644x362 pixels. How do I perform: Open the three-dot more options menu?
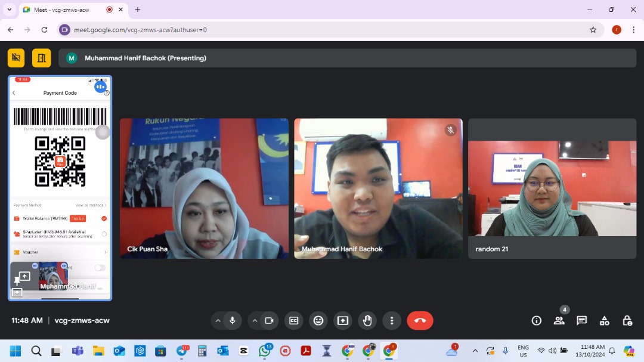click(392, 321)
